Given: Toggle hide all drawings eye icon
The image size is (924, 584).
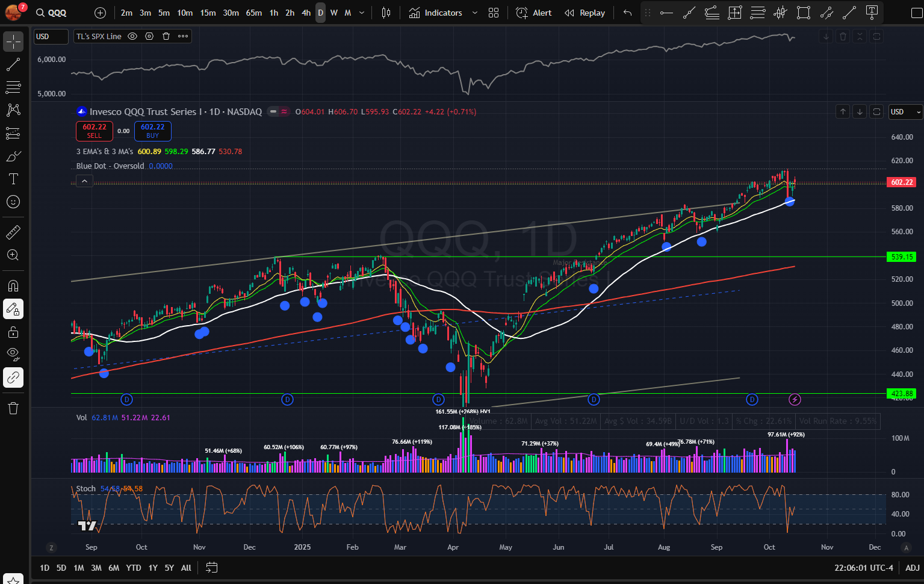Looking at the screenshot, I should tap(13, 354).
